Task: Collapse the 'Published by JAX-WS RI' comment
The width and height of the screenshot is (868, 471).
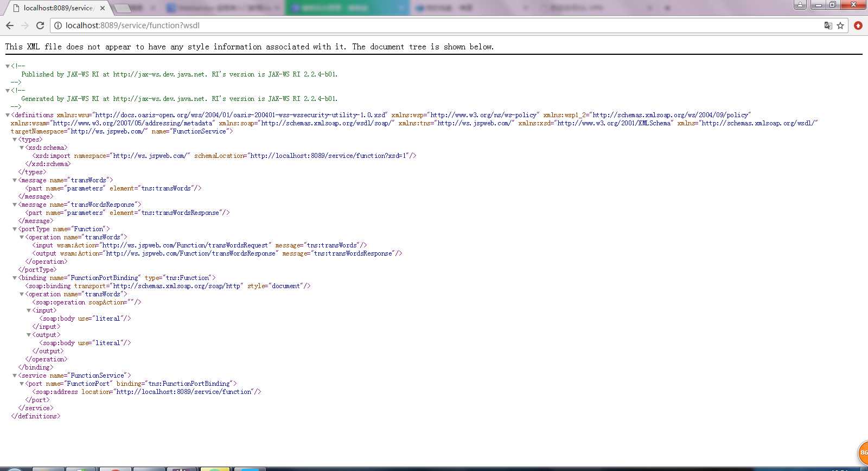Action: [8, 66]
